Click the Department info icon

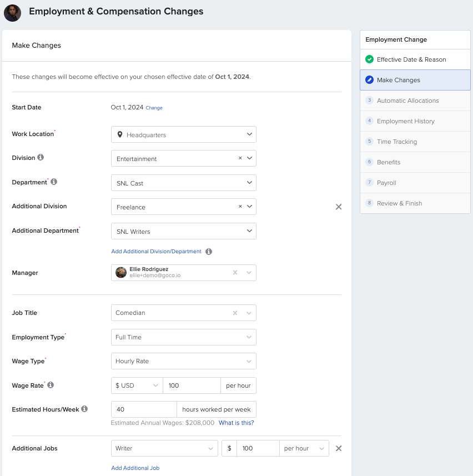(x=54, y=182)
